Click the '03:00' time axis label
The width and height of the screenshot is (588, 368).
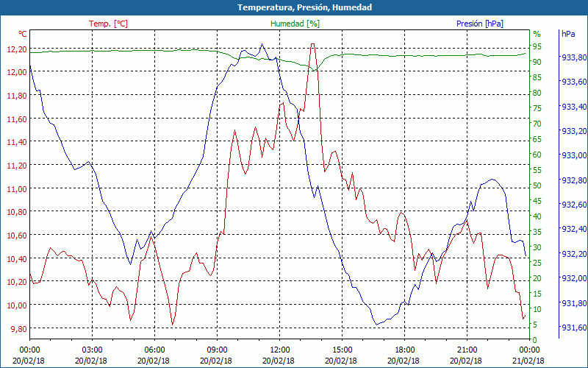pyautogui.click(x=93, y=350)
